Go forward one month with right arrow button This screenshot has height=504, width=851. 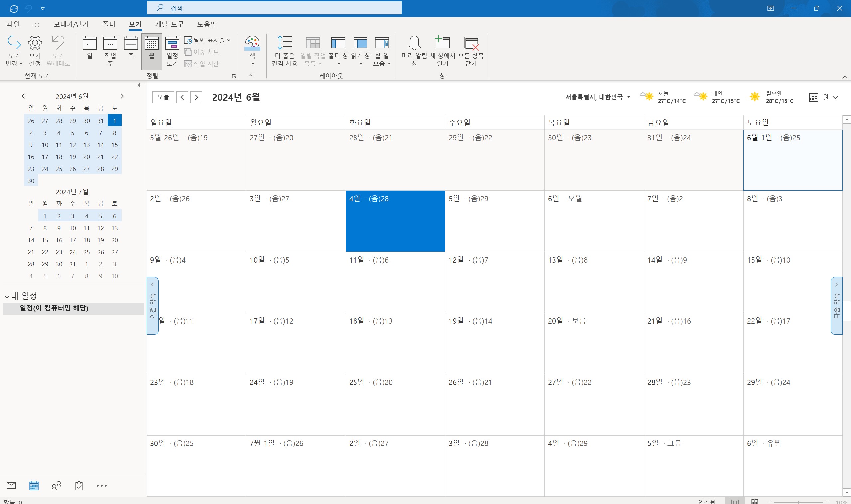tap(196, 97)
